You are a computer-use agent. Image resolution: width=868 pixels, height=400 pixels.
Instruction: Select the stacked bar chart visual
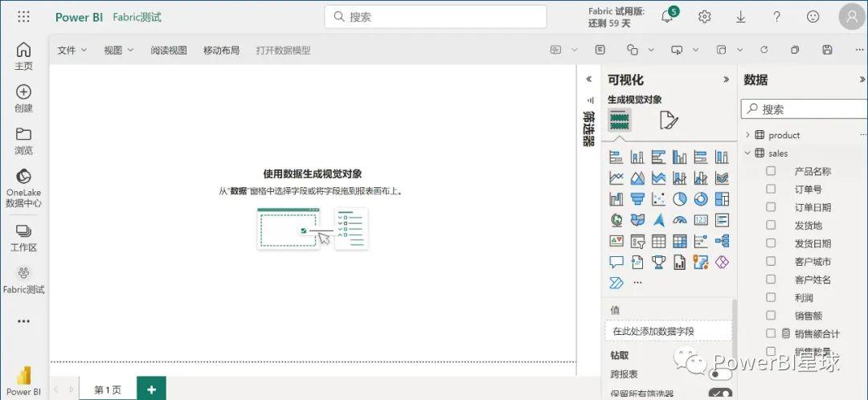point(616,157)
